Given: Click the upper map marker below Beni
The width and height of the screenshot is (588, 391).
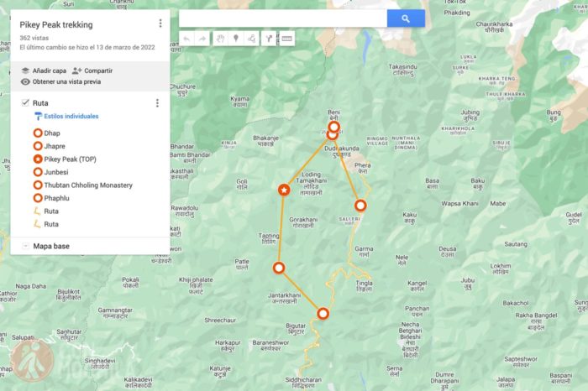Looking at the screenshot, I should 333,127.
